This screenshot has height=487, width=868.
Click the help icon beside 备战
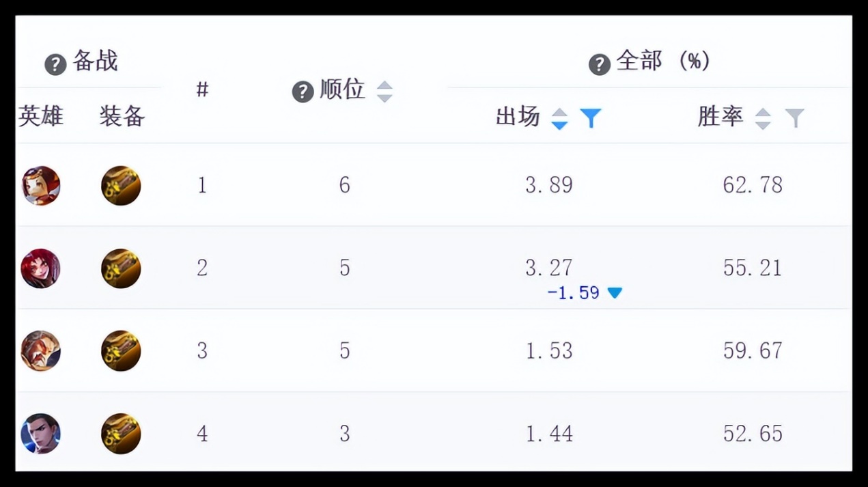point(55,65)
